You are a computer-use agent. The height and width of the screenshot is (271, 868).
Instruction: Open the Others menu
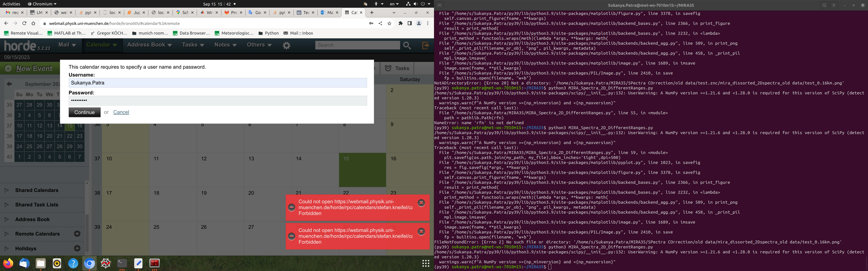(259, 45)
